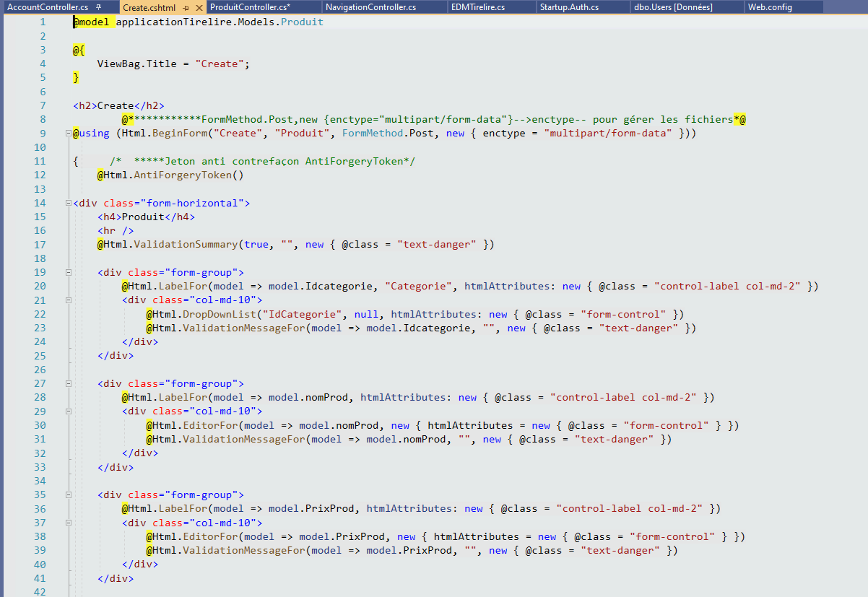The width and height of the screenshot is (868, 597).
Task: Collapse the form-group div on line 19
Action: pos(68,273)
